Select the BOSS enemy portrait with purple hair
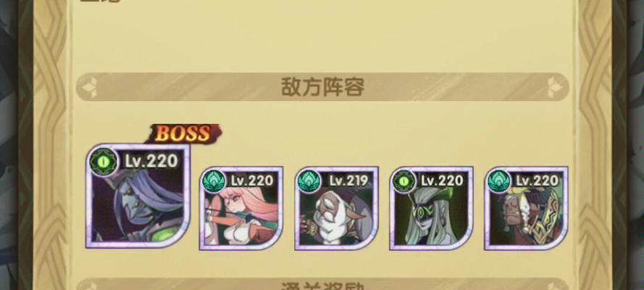 point(138,196)
